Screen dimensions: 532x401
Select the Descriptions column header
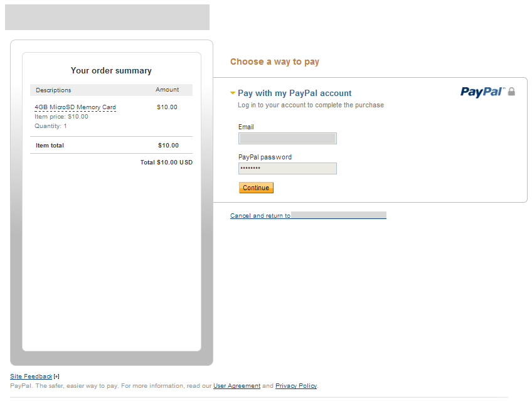[53, 90]
